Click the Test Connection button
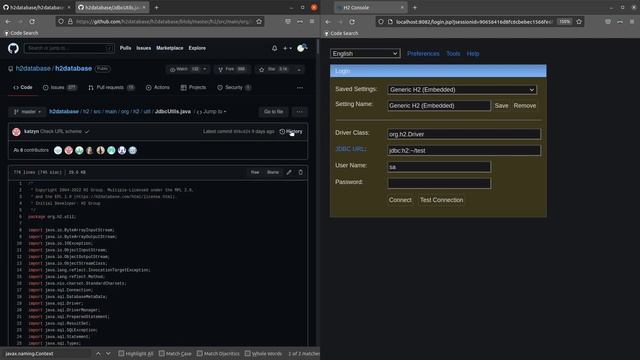 (x=441, y=200)
